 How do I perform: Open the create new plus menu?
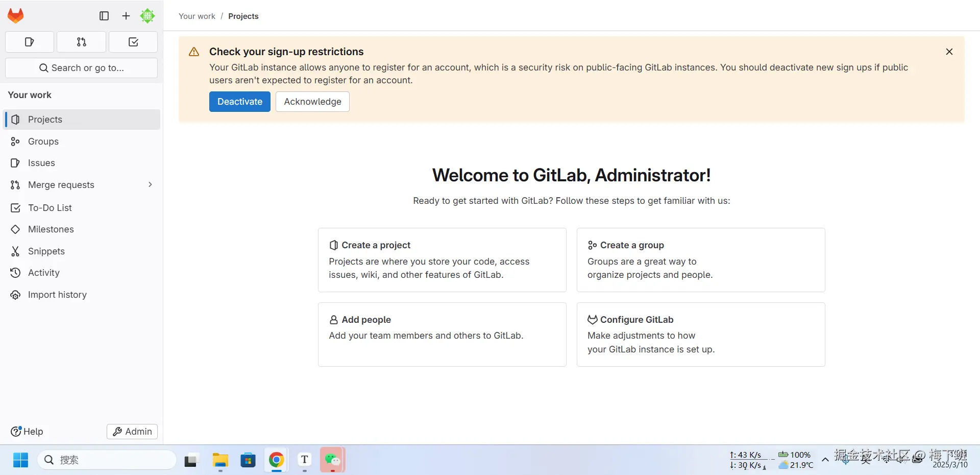(x=126, y=16)
